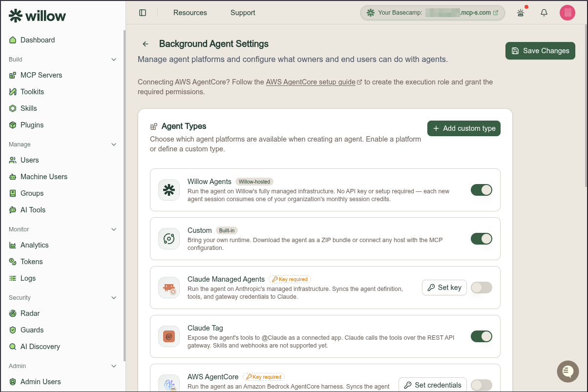The height and width of the screenshot is (392, 588).
Task: Collapse the Admin section
Action: click(114, 366)
